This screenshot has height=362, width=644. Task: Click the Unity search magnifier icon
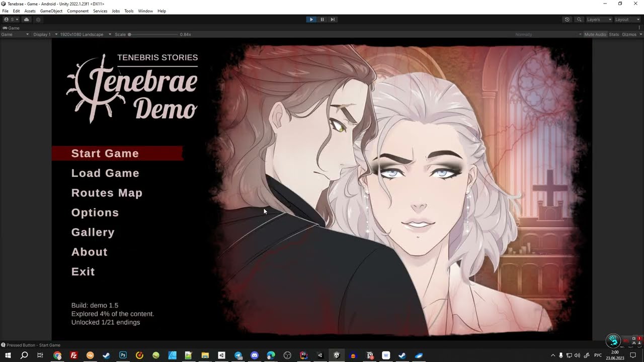click(579, 20)
